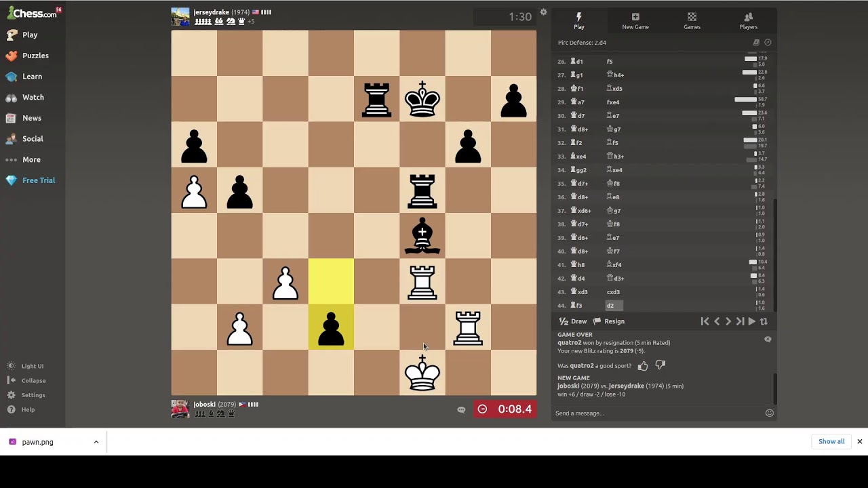Viewport: 868px width, 488px height.
Task: Open the Play menu in the sidebar
Action: click(22, 35)
